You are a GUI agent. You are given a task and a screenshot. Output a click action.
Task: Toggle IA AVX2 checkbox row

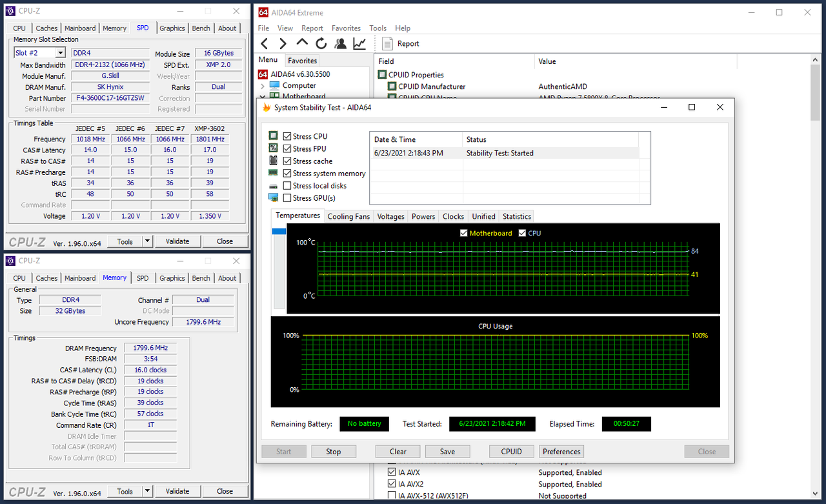point(392,484)
